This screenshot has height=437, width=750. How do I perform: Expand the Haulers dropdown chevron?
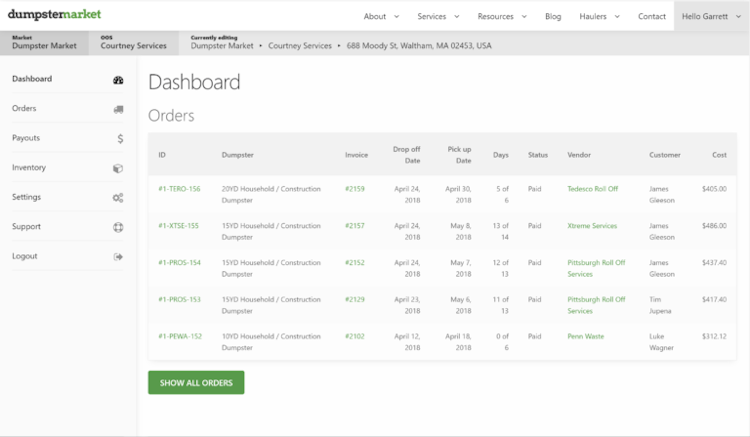click(x=617, y=16)
